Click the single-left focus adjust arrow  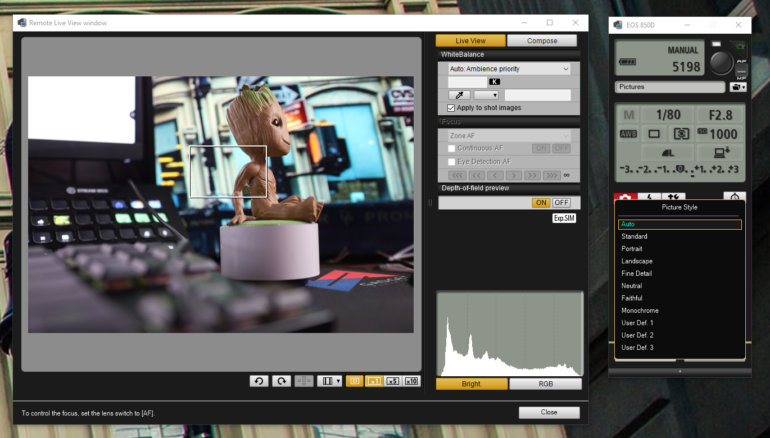[x=495, y=175]
